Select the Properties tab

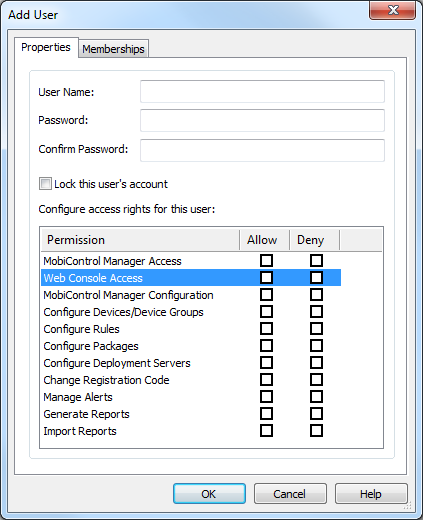click(x=46, y=47)
